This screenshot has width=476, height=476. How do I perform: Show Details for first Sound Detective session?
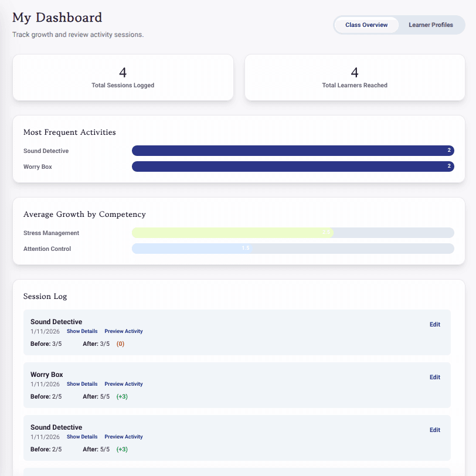[x=82, y=331]
